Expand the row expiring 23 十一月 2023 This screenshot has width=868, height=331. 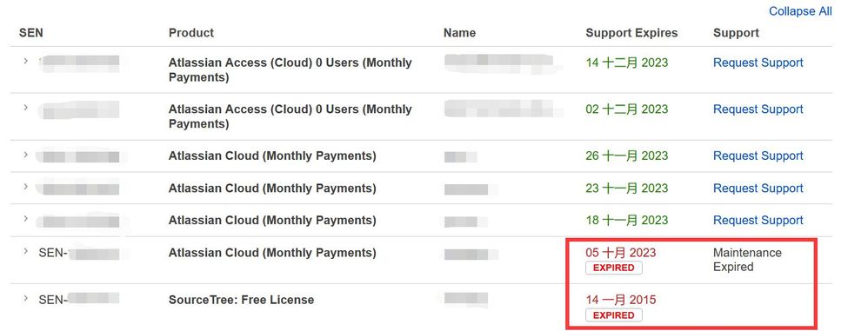[25, 186]
